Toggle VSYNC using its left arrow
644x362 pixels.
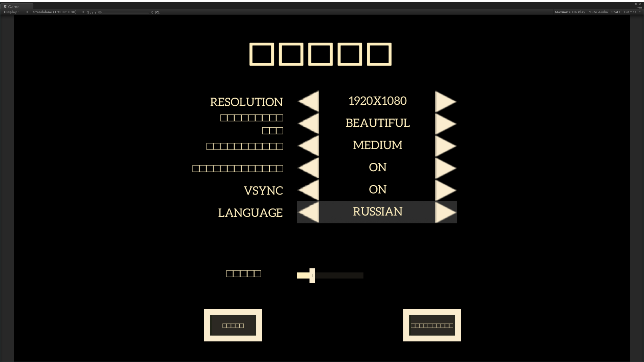point(309,190)
